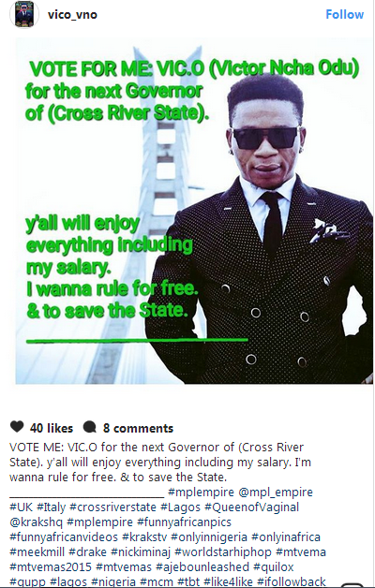Open the vico_vno username link

point(72,15)
